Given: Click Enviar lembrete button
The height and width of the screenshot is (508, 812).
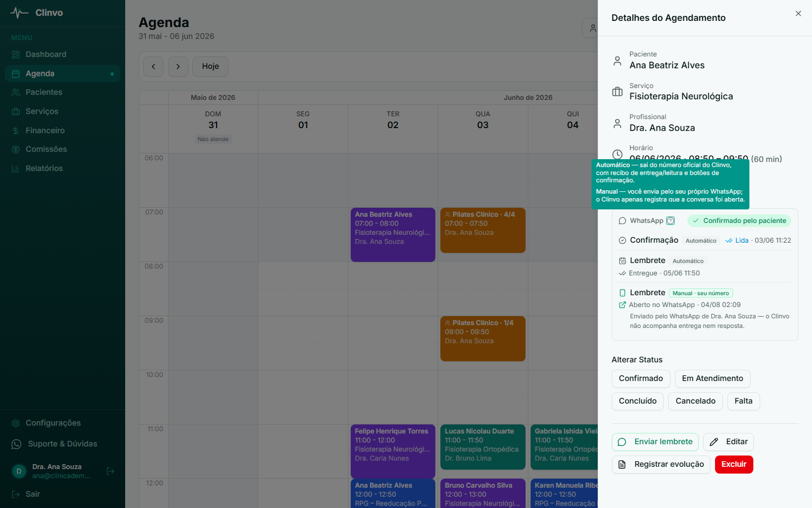Looking at the screenshot, I should [655, 442].
